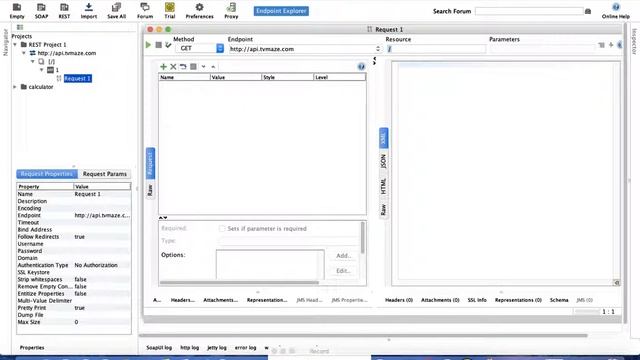Select the response JSON view tab

point(383,161)
